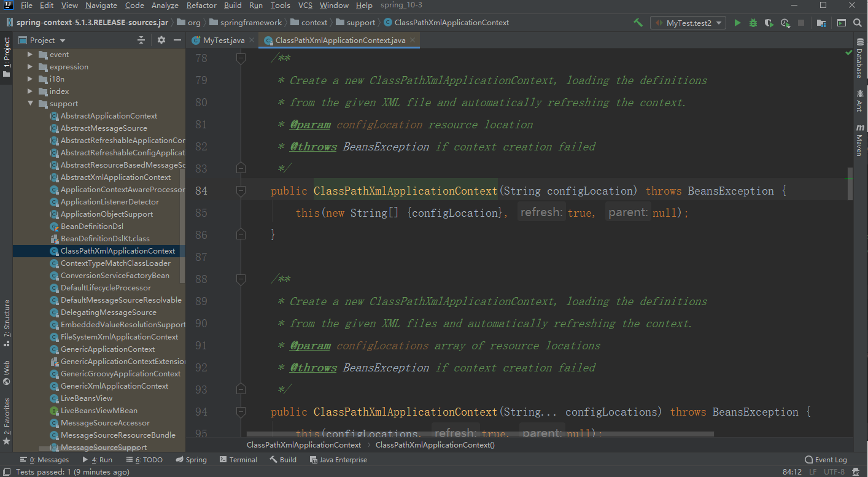The height and width of the screenshot is (477, 868).
Task: Click the ClassPathXmlApplicationContext() editor breadcrumb
Action: click(435, 445)
